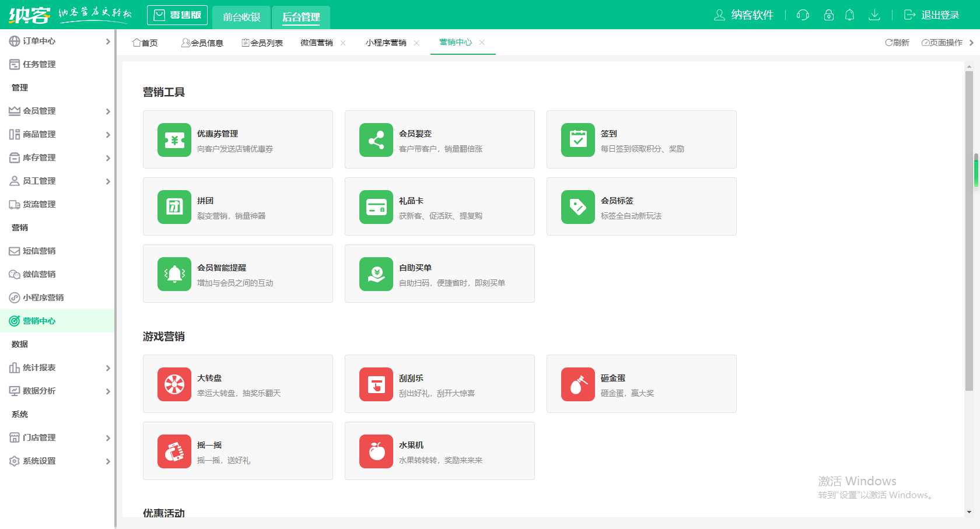980x529 pixels.
Task: Switch to the 会员列表 tab
Action: point(262,43)
